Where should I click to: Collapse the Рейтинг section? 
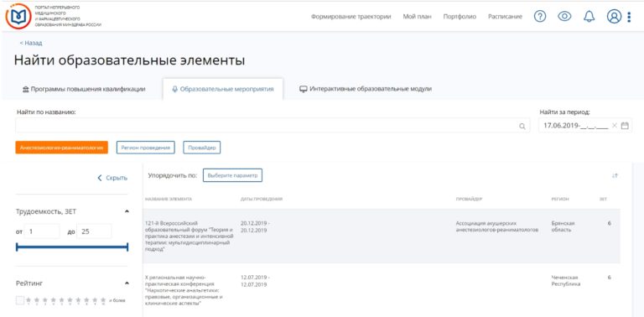(127, 283)
